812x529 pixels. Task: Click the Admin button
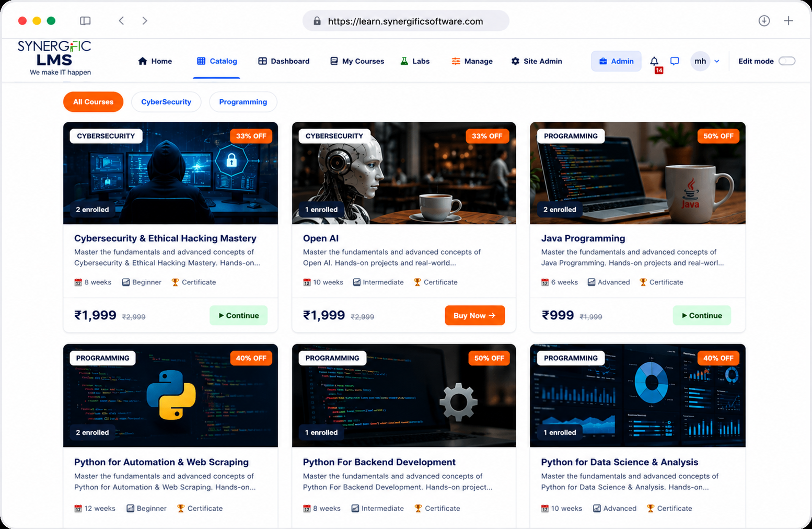pyautogui.click(x=616, y=61)
